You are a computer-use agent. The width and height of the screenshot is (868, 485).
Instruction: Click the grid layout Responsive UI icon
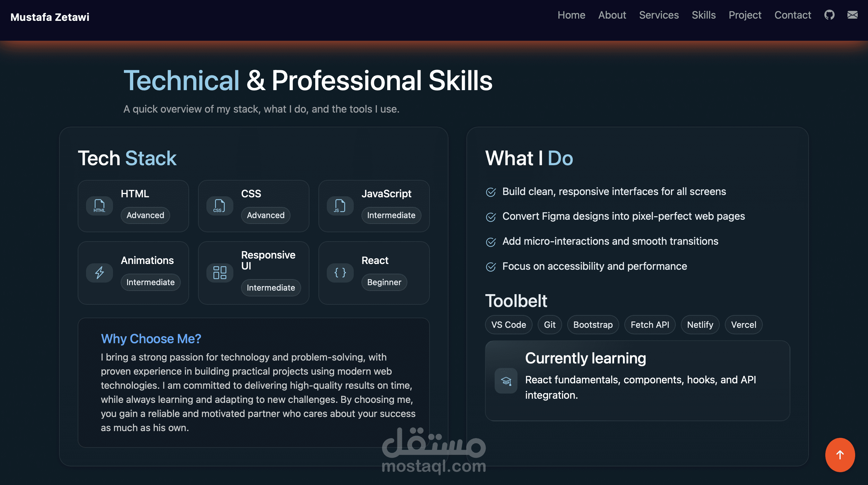(x=220, y=272)
